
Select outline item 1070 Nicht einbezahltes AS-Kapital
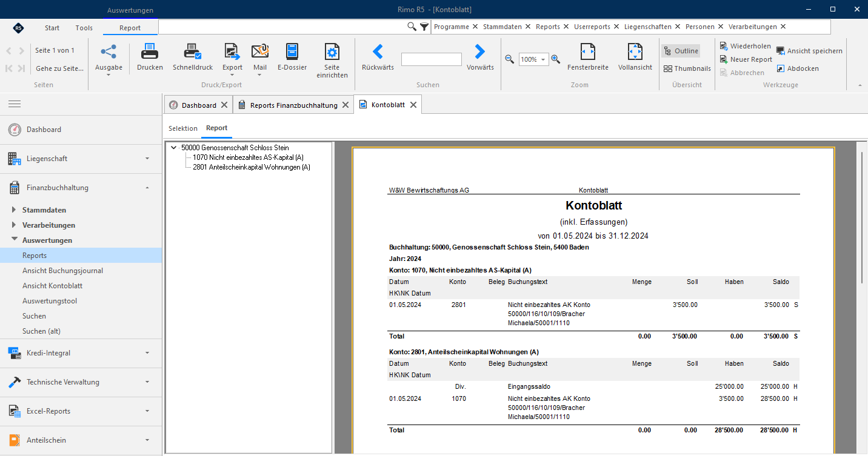(248, 157)
